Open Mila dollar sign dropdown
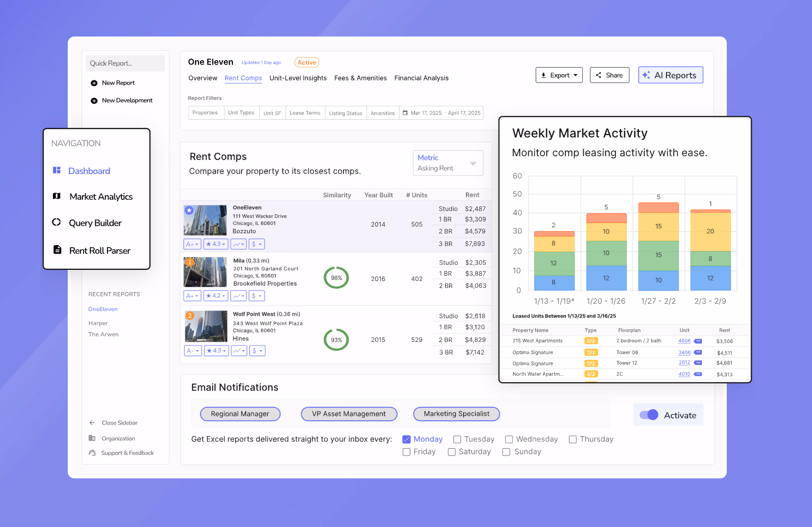Viewport: 812px width, 527px height. point(257,296)
